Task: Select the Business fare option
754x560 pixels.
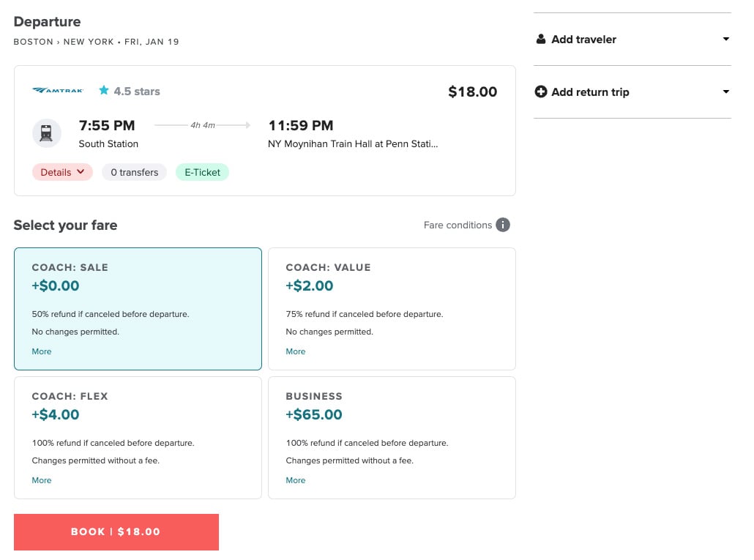Action: [x=392, y=437]
